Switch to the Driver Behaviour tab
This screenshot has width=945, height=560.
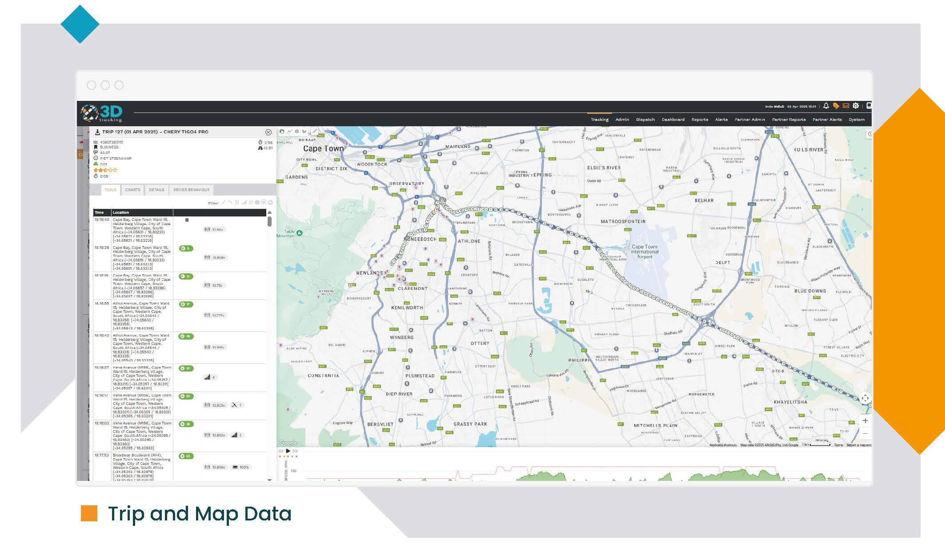pos(191,190)
